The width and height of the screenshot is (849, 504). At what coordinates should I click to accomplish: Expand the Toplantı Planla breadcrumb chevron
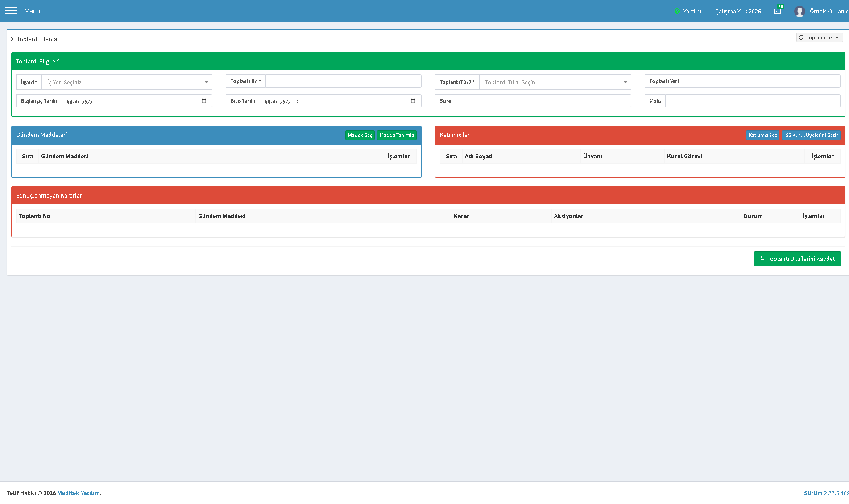pyautogui.click(x=12, y=39)
